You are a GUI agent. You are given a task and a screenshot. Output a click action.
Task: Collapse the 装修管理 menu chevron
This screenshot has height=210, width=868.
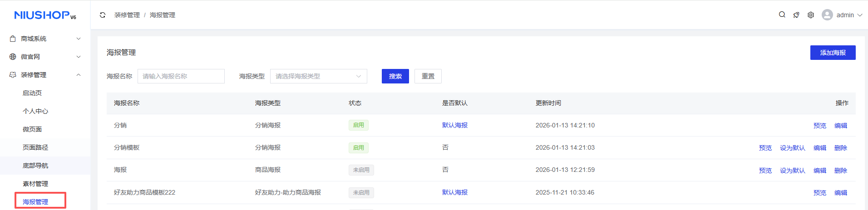click(79, 75)
